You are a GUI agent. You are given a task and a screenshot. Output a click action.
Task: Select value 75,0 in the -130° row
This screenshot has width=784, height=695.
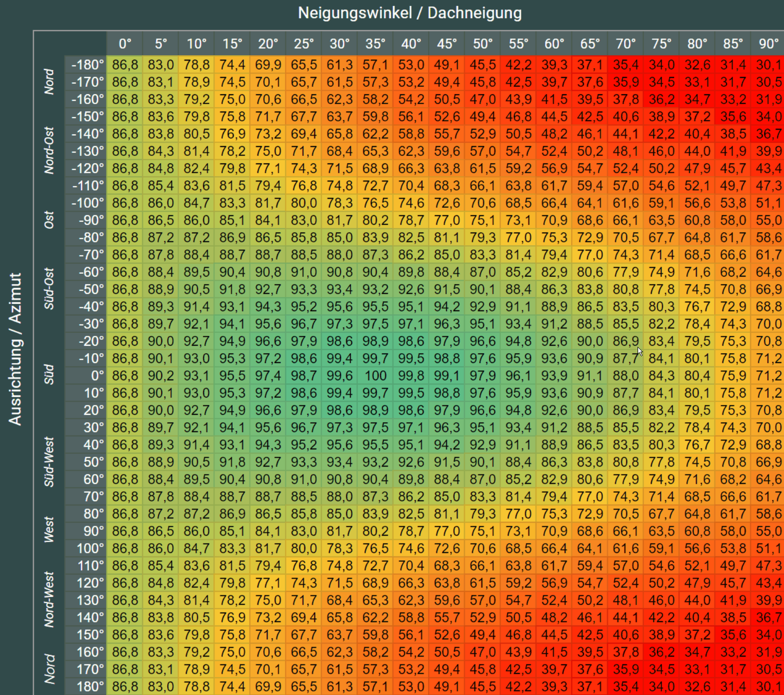coord(268,151)
